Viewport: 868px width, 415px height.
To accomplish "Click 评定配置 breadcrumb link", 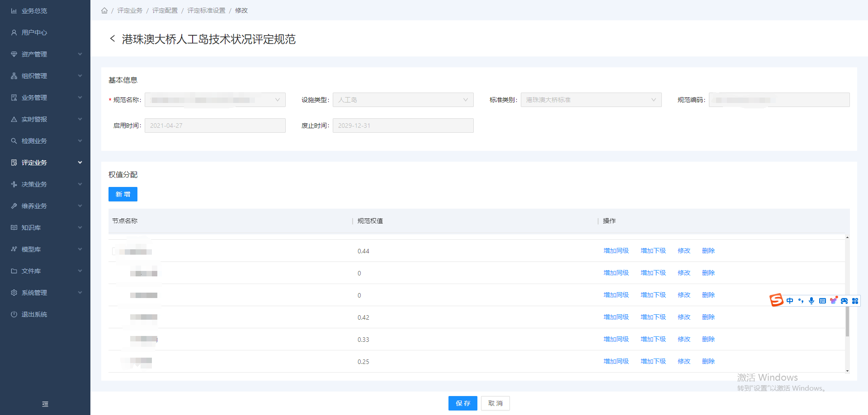I will [165, 10].
